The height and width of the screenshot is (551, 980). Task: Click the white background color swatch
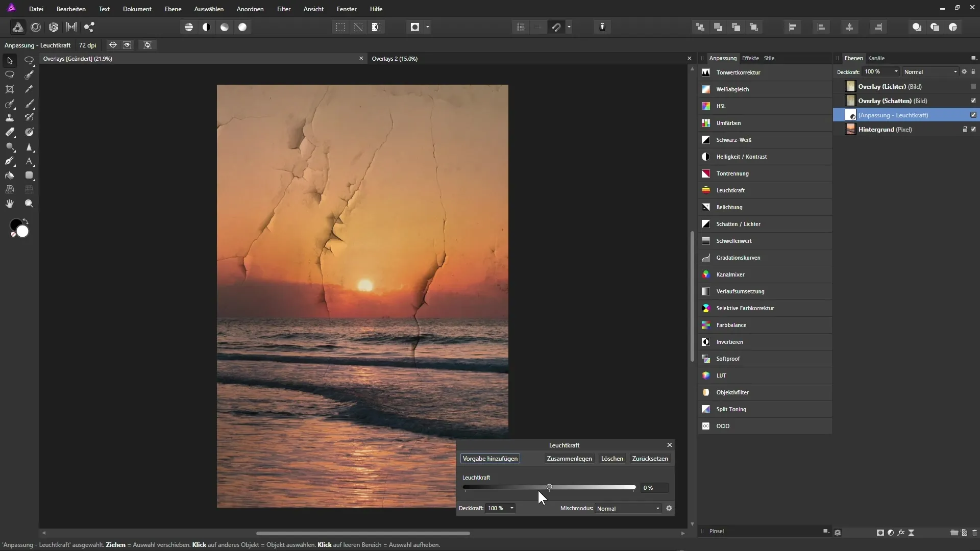coord(22,232)
